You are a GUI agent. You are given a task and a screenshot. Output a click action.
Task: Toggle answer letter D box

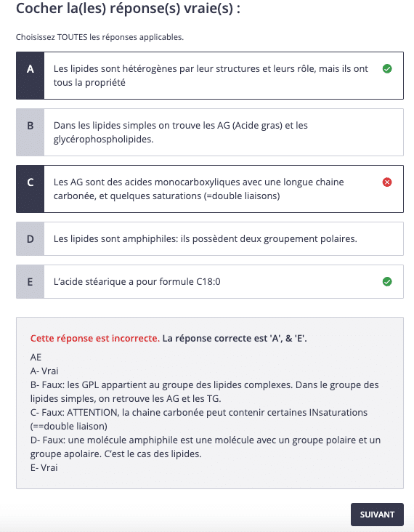(x=31, y=239)
